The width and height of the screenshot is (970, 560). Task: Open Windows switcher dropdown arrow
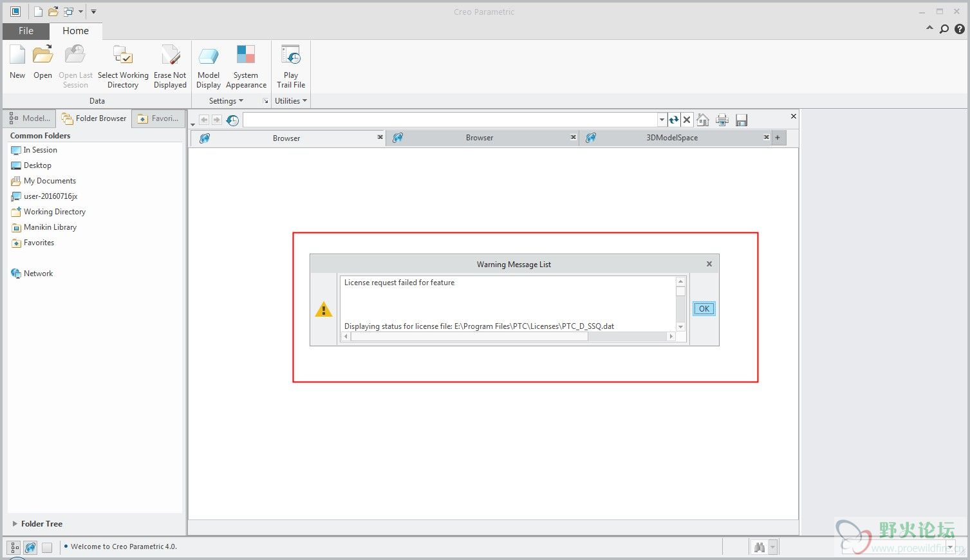pyautogui.click(x=80, y=12)
